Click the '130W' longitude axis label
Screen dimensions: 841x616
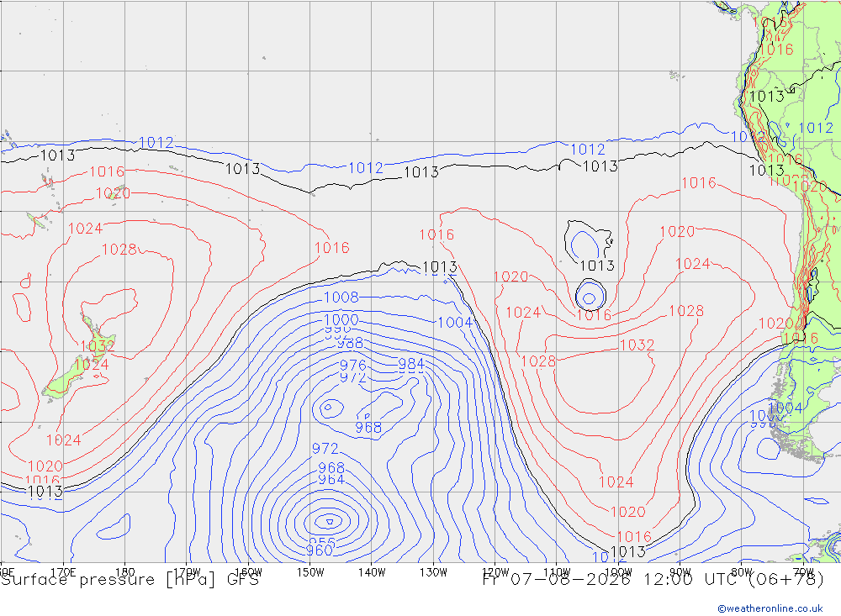tap(433, 571)
